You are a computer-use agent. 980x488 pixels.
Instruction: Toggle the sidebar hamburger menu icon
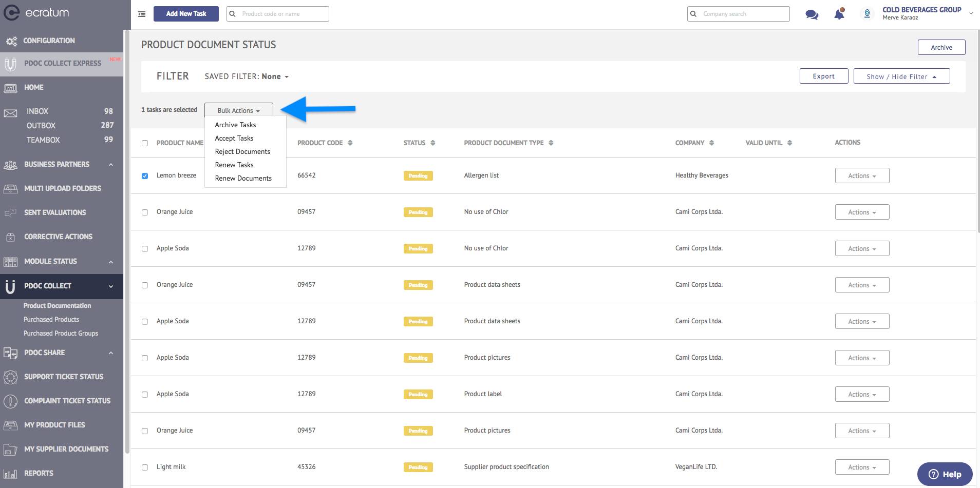click(x=142, y=14)
